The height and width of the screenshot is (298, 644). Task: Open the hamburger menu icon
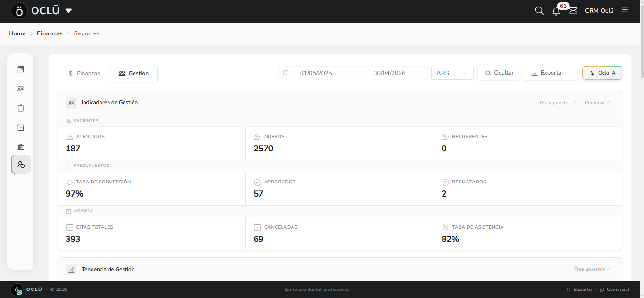coord(625,10)
